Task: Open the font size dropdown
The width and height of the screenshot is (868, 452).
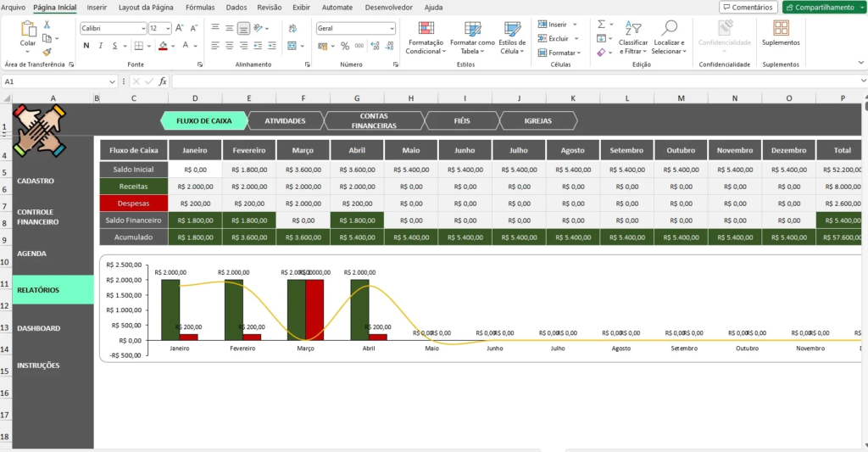Action: 168,28
